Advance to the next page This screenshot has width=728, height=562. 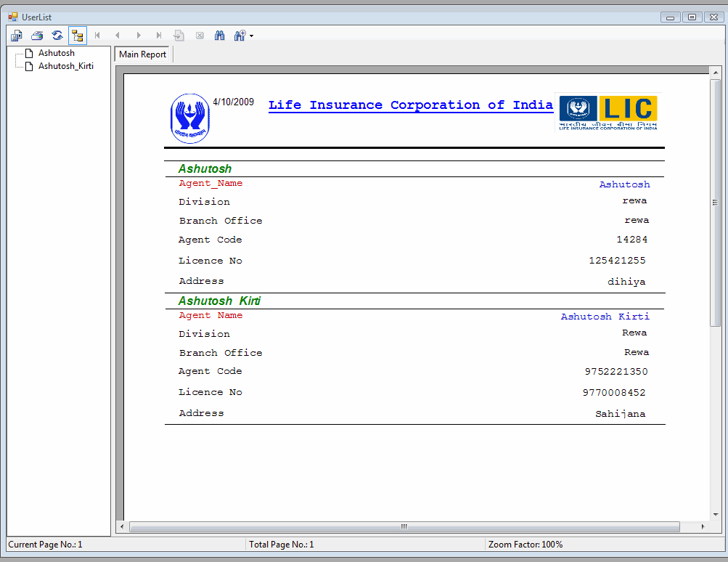click(x=138, y=35)
